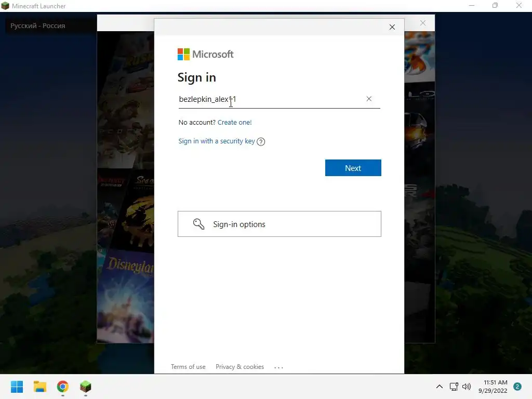This screenshot has width=532, height=399.
Task: Open the Русский - Россия language dropdown
Action: 51,26
